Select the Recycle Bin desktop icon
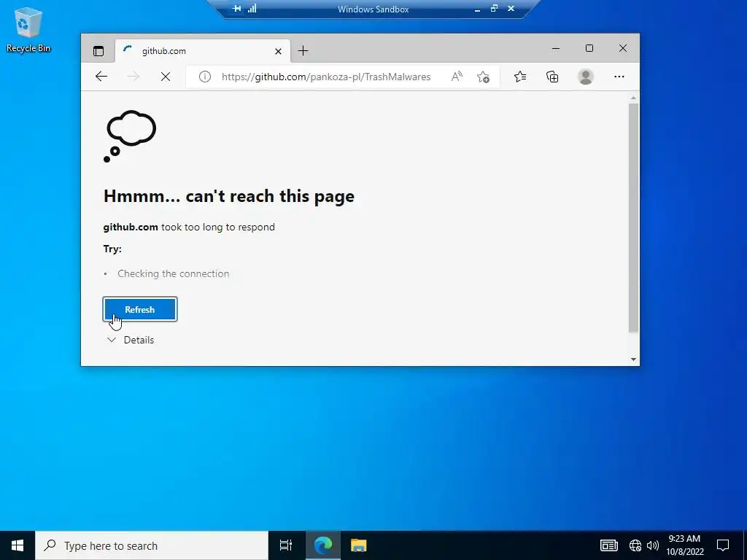Image resolution: width=747 pixels, height=560 pixels. 28,29
